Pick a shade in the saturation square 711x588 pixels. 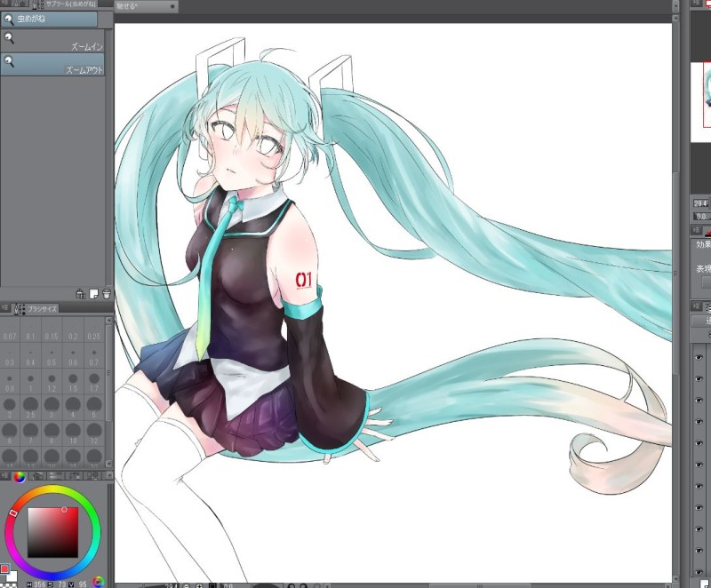tap(52, 532)
